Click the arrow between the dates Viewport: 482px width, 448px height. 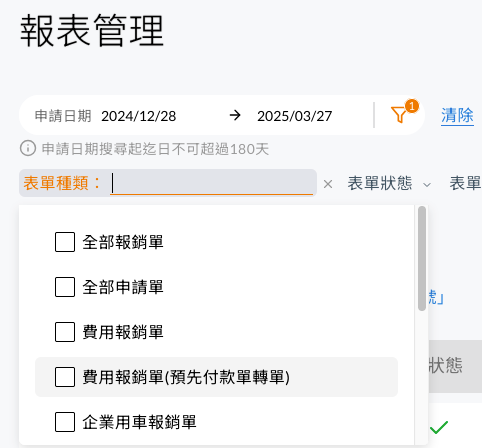coord(235,116)
